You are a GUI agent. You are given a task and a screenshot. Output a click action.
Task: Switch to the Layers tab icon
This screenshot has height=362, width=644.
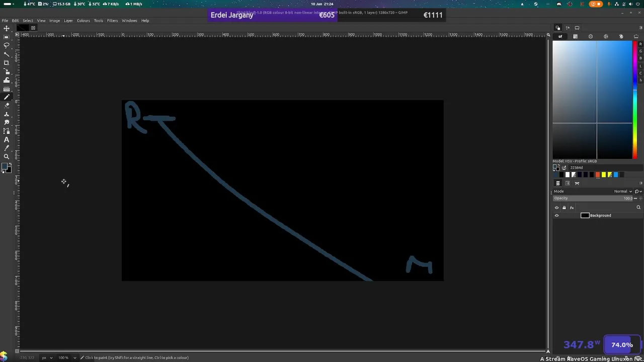point(558,183)
